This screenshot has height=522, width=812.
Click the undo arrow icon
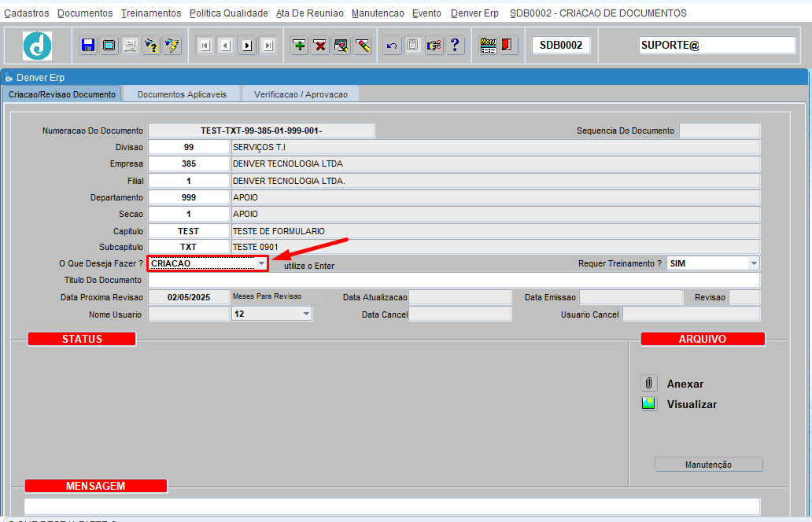(x=392, y=45)
